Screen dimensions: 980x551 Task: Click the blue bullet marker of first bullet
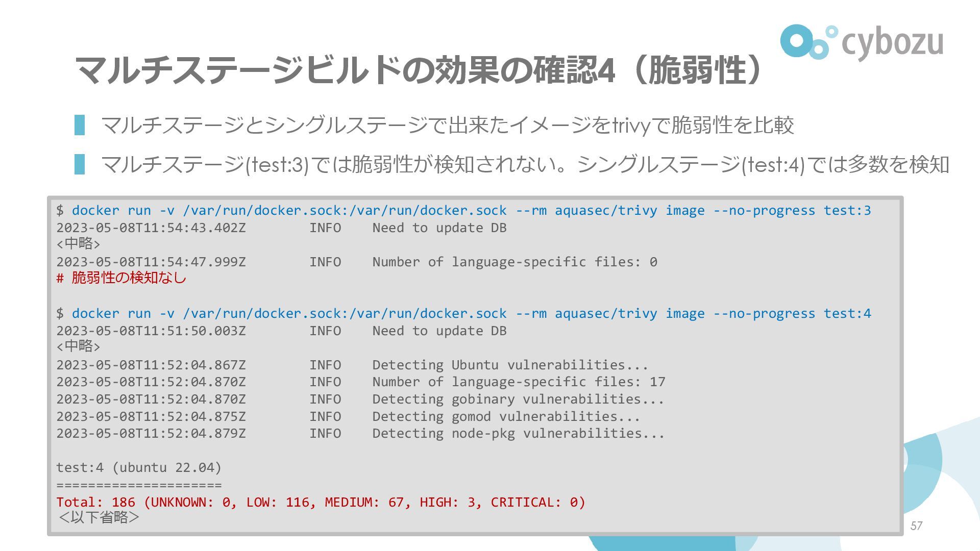pyautogui.click(x=80, y=126)
